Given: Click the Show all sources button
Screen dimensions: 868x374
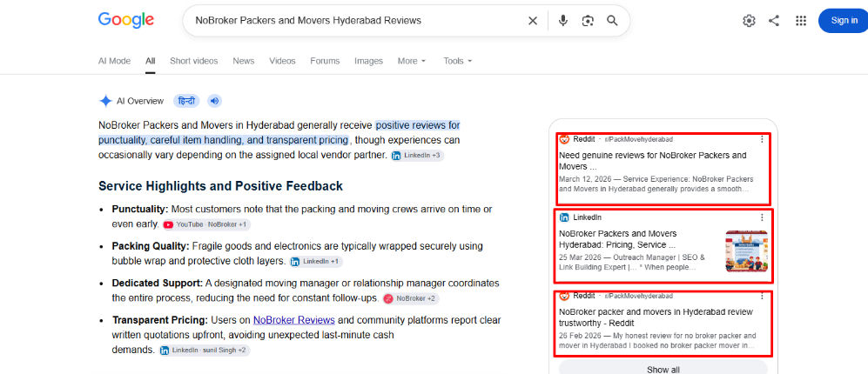Looking at the screenshot, I should pyautogui.click(x=663, y=369).
